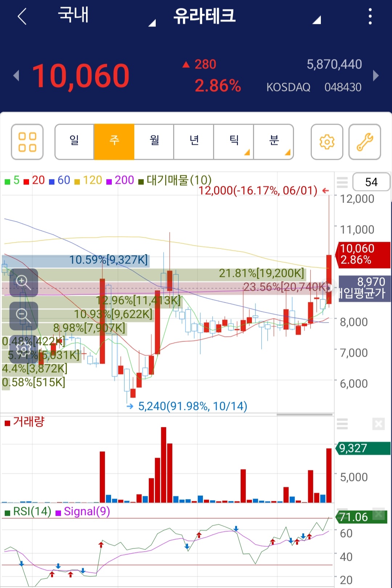Select the 거래량 volume legend label
The height and width of the screenshot is (588, 392).
pyautogui.click(x=24, y=422)
